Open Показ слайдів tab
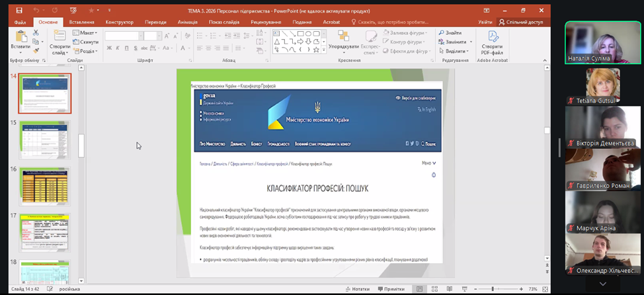This screenshot has width=644, height=295. pyautogui.click(x=224, y=22)
